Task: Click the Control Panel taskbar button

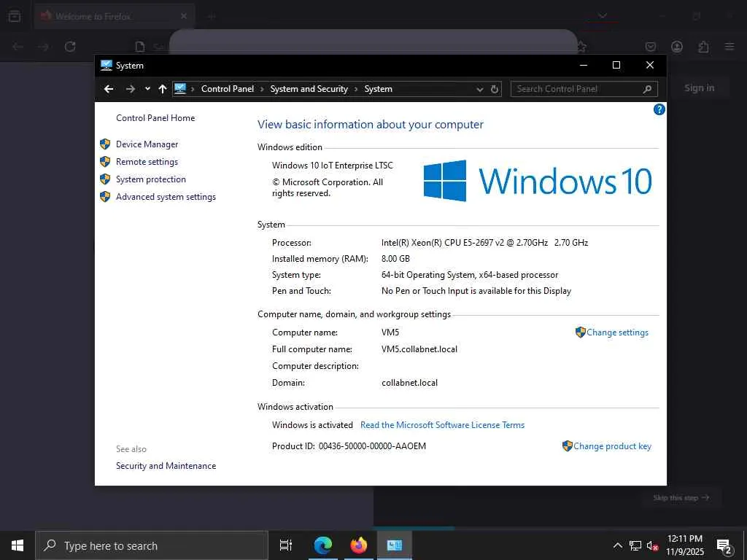Action: tap(395, 545)
